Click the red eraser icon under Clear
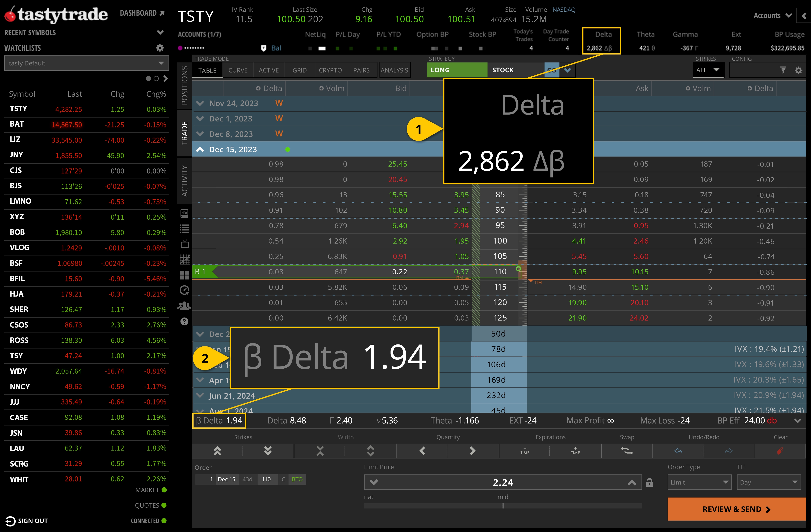This screenshot has height=532, width=811. click(780, 451)
